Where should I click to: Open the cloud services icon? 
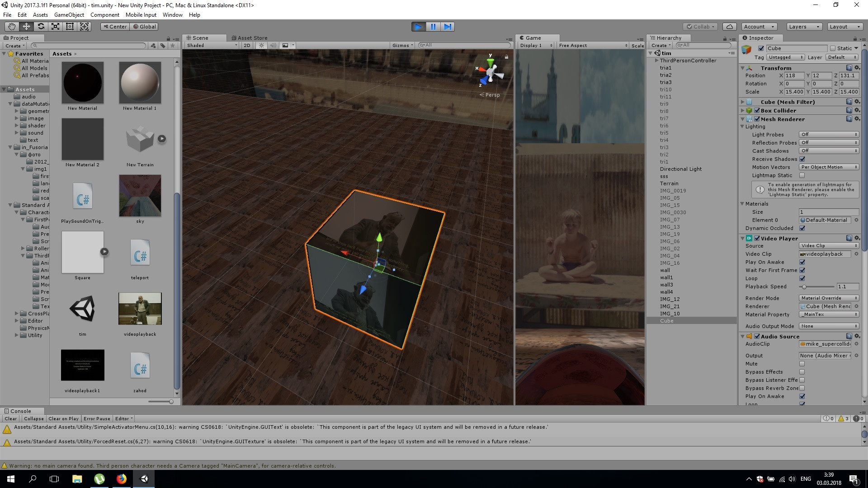pos(730,27)
